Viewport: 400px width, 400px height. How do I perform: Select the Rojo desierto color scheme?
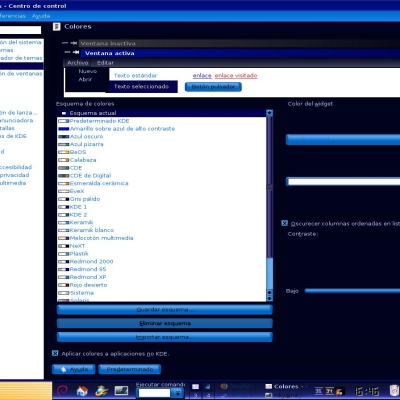point(162,285)
